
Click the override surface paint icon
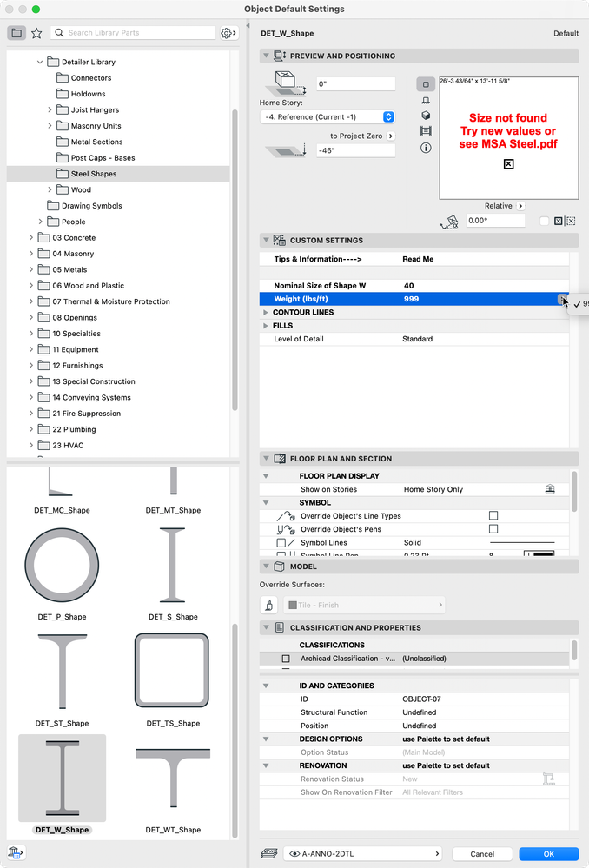pyautogui.click(x=268, y=605)
